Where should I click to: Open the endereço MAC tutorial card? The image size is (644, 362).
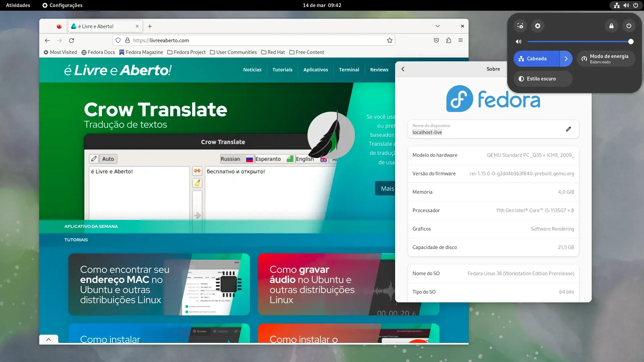pyautogui.click(x=159, y=284)
